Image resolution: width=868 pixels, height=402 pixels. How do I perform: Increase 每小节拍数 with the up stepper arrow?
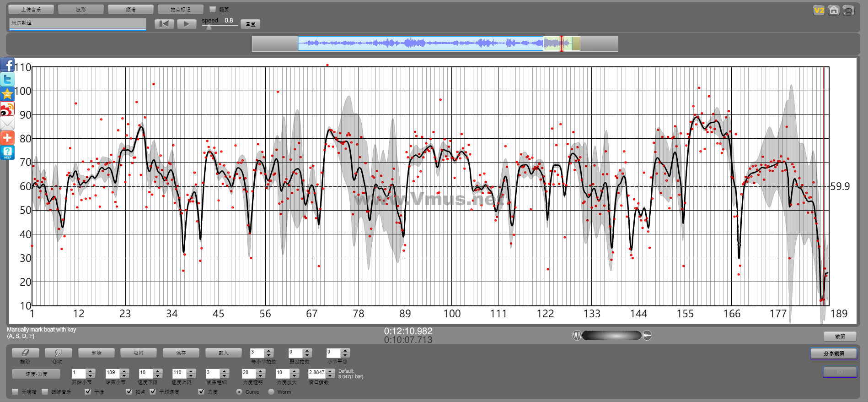point(269,350)
